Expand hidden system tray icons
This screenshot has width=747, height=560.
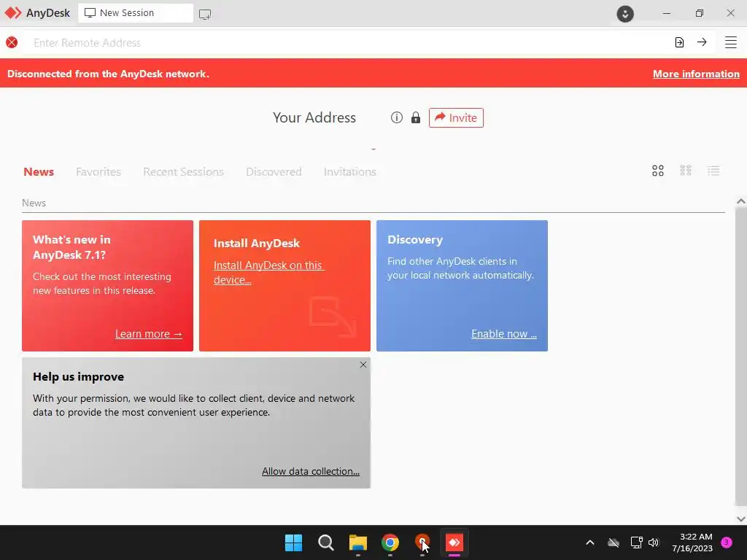589,542
